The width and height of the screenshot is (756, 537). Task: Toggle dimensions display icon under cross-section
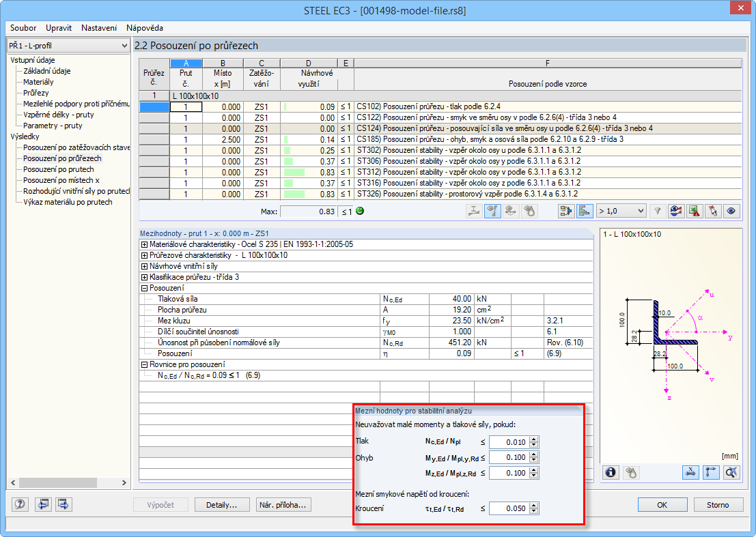pos(691,472)
